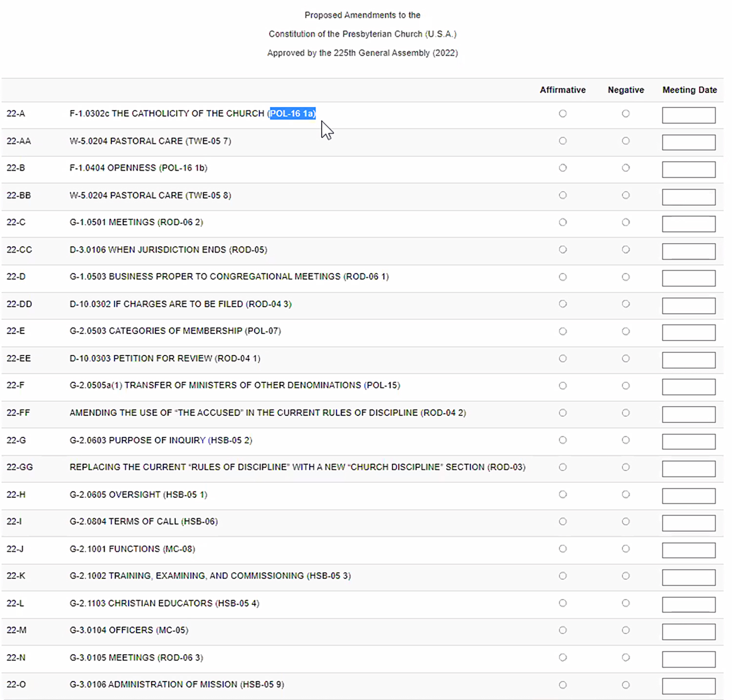
Task: Focus Meeting Date input for 22-D
Action: pyautogui.click(x=689, y=279)
